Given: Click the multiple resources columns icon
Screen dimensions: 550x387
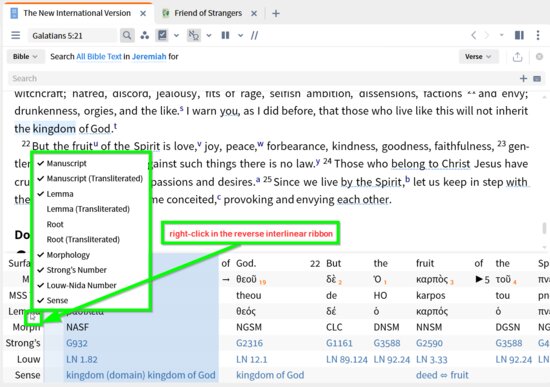Looking at the screenshot, I should click(225, 35).
